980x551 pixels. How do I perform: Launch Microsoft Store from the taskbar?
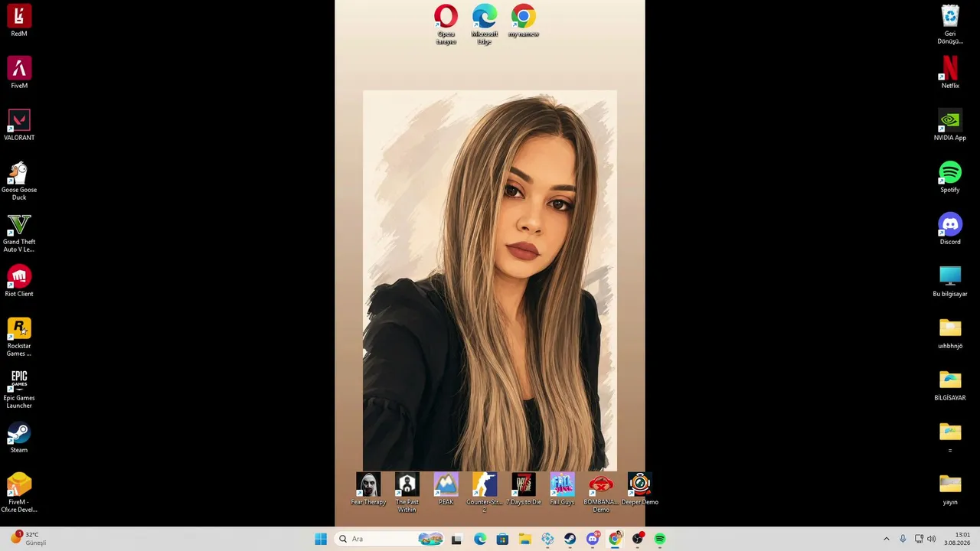click(502, 539)
